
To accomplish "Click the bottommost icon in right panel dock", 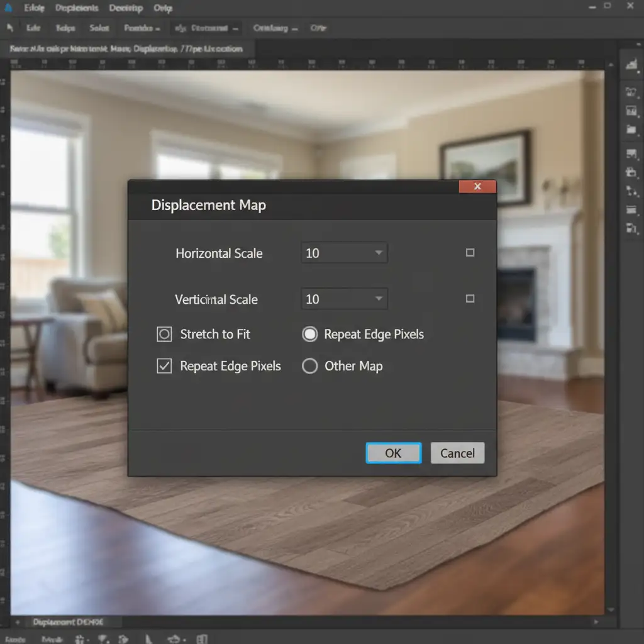I will pos(632,228).
